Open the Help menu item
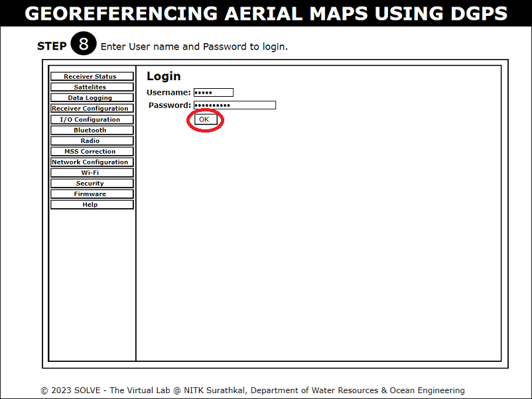 [92, 205]
